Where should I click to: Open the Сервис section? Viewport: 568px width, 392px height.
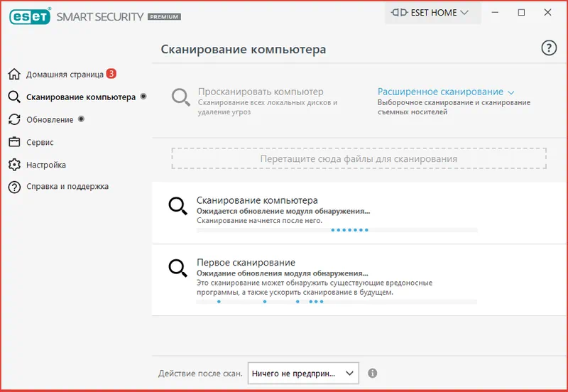(x=40, y=142)
